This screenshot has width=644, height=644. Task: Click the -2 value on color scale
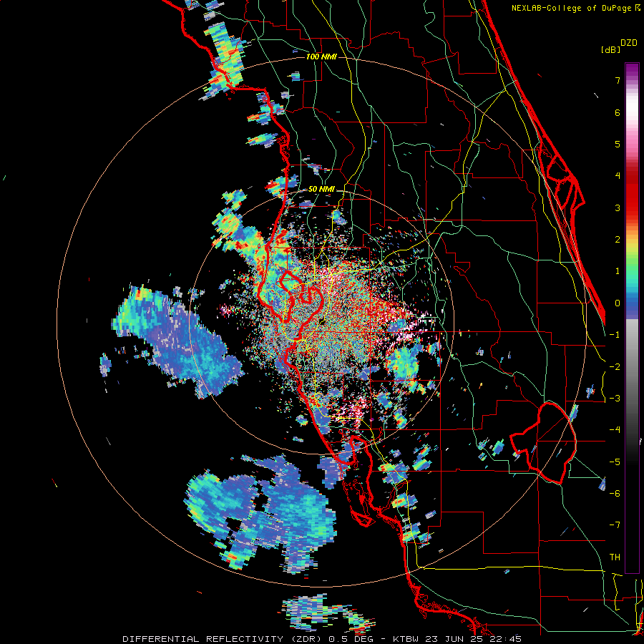[x=615, y=367]
